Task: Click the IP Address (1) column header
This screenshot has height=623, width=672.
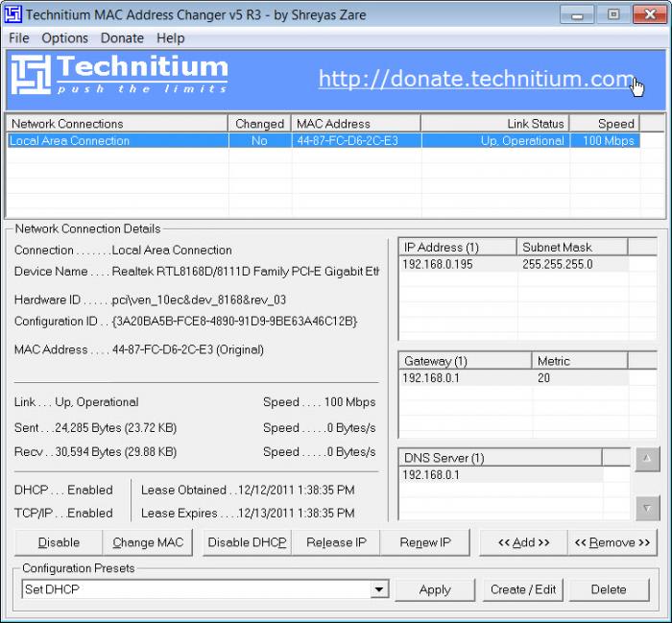Action: 458,248
